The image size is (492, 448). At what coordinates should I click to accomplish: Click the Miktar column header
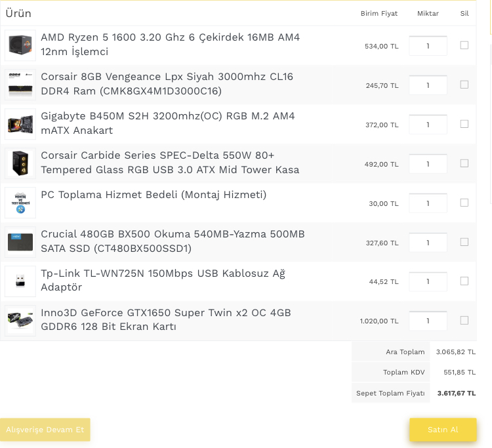pos(428,14)
